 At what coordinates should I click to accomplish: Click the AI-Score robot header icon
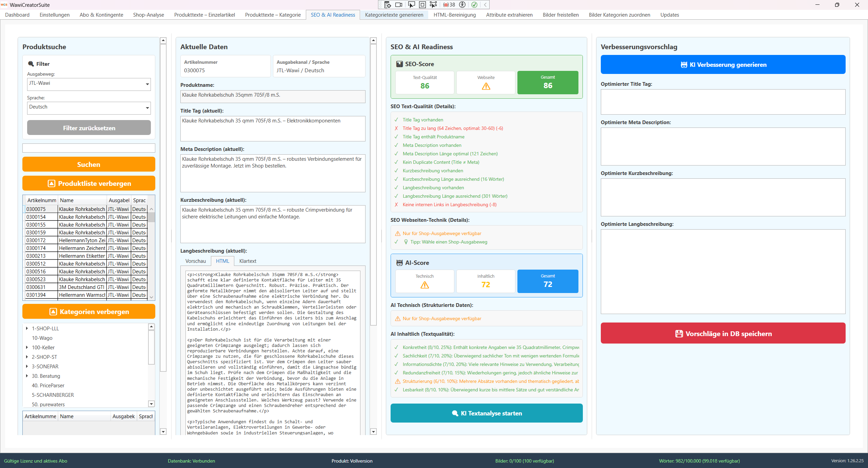(x=400, y=263)
